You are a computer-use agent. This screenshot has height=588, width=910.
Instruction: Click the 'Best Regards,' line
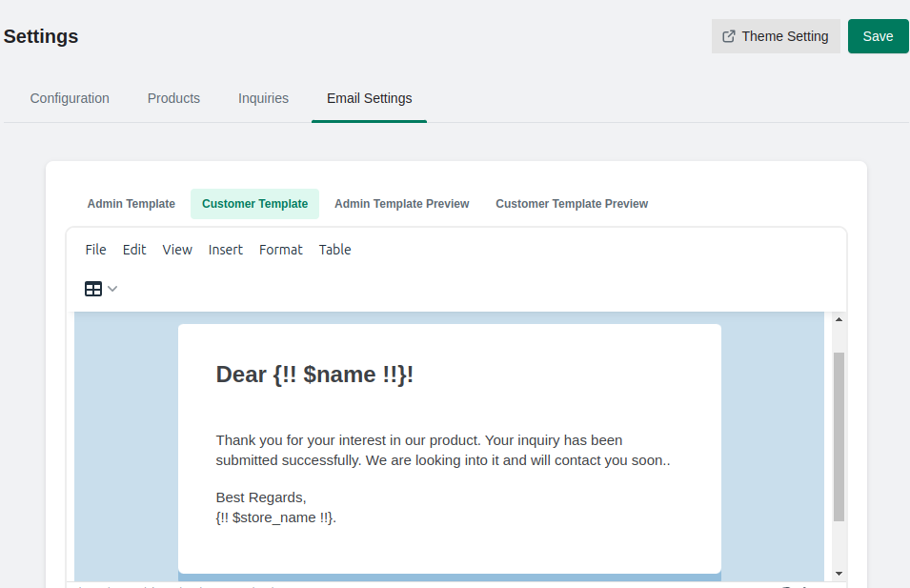coord(261,497)
